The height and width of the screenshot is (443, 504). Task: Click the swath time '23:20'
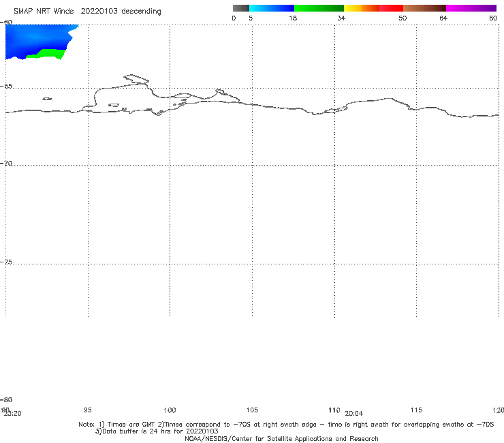[x=13, y=414]
